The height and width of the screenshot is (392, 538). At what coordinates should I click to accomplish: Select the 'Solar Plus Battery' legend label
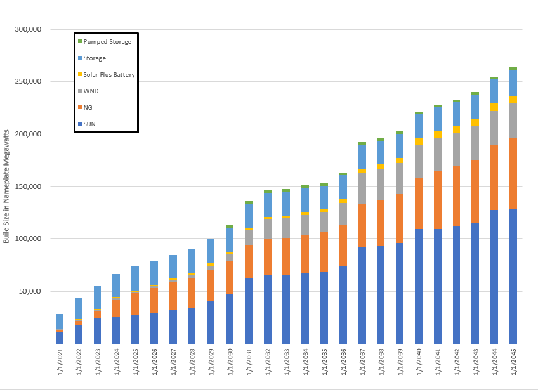108,75
